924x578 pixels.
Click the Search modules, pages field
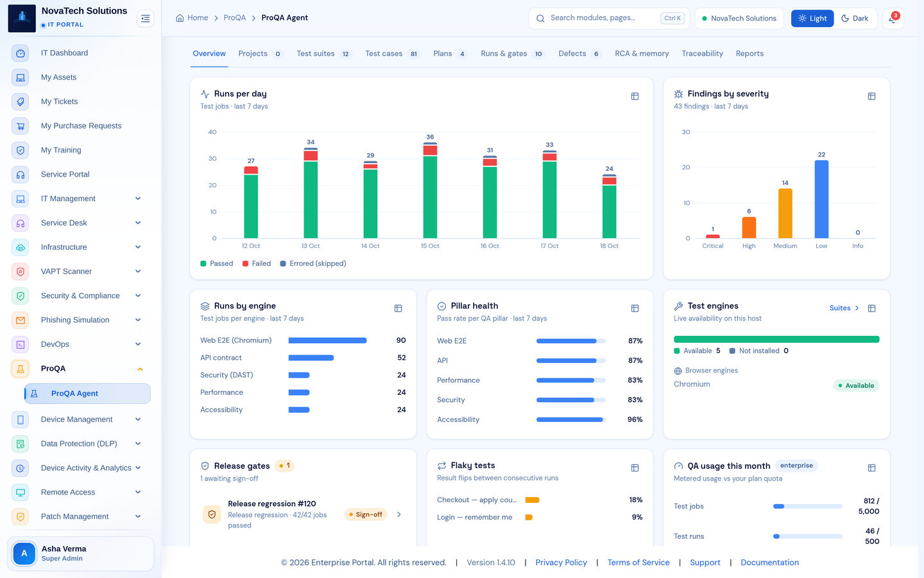pyautogui.click(x=609, y=19)
